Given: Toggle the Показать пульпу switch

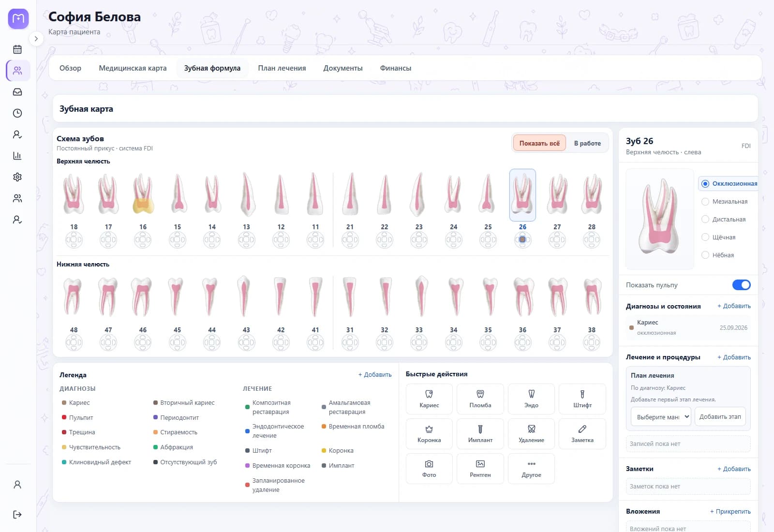Looking at the screenshot, I should (x=741, y=285).
